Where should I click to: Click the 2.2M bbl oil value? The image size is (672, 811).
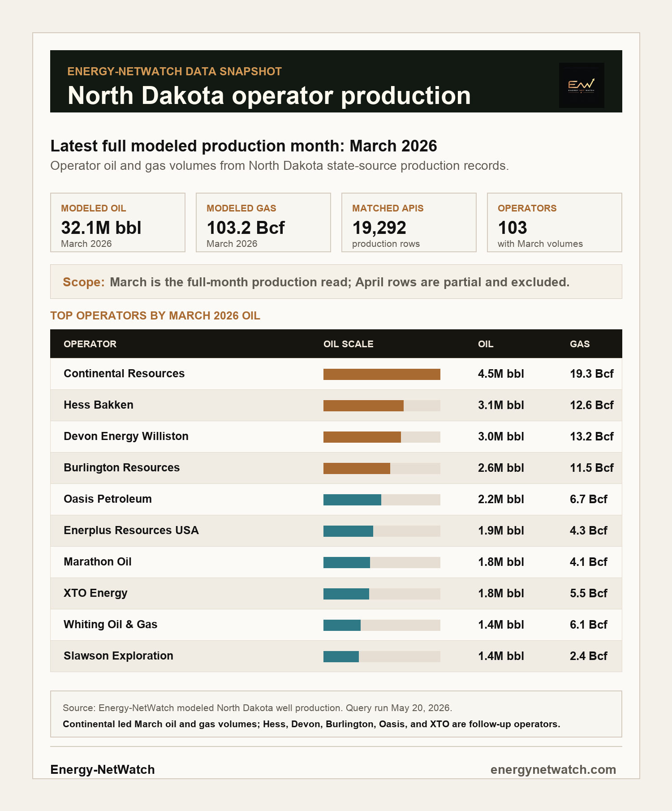[x=501, y=499]
